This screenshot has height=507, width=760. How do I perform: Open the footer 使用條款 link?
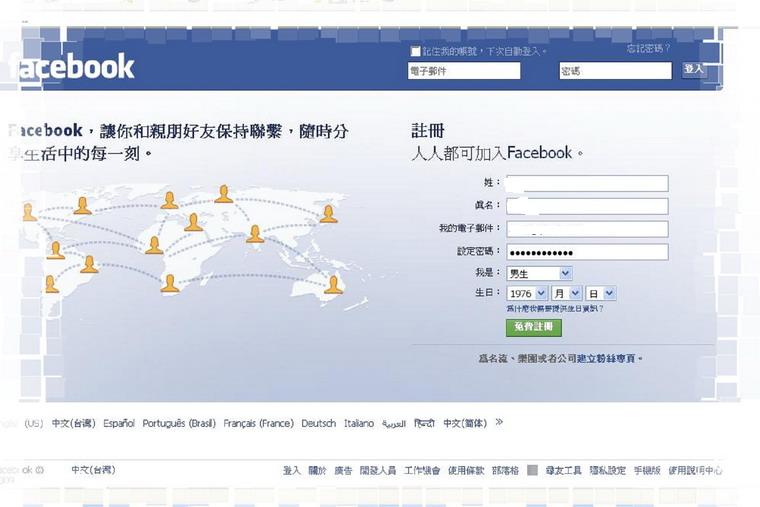click(466, 470)
